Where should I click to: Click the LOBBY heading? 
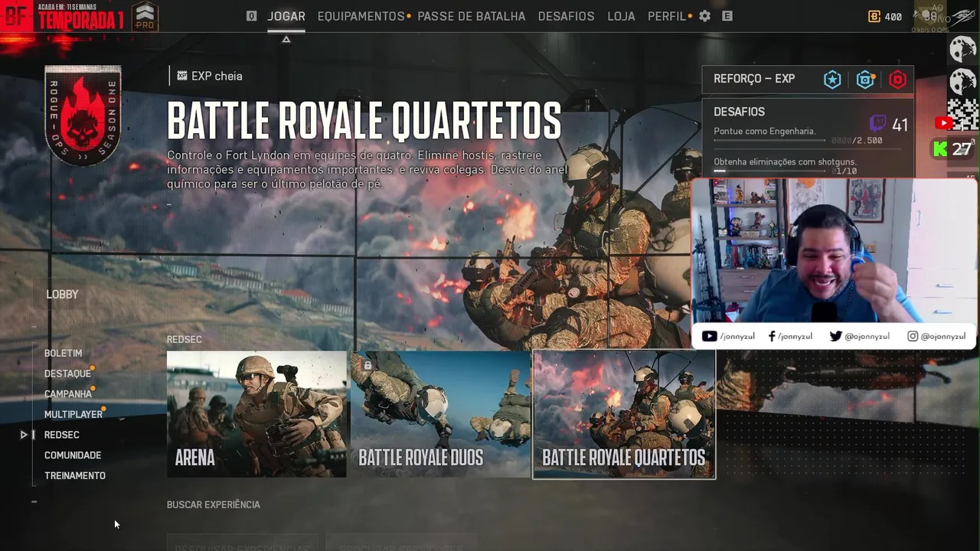tap(62, 295)
